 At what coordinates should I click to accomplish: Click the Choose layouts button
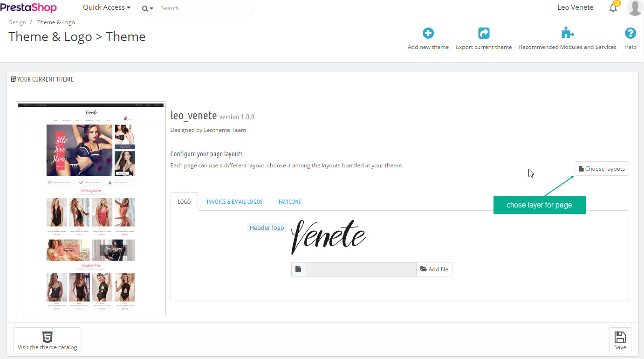click(x=601, y=169)
